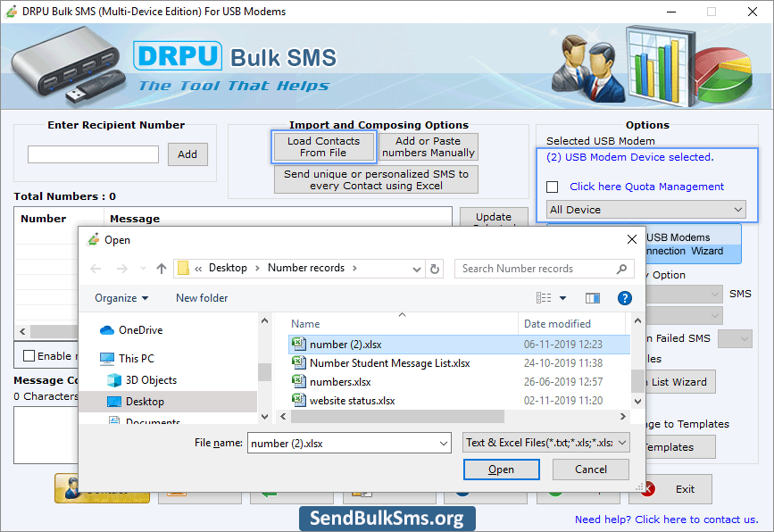This screenshot has height=532, width=774.
Task: Select number (2).xlsx file
Action: pyautogui.click(x=459, y=344)
